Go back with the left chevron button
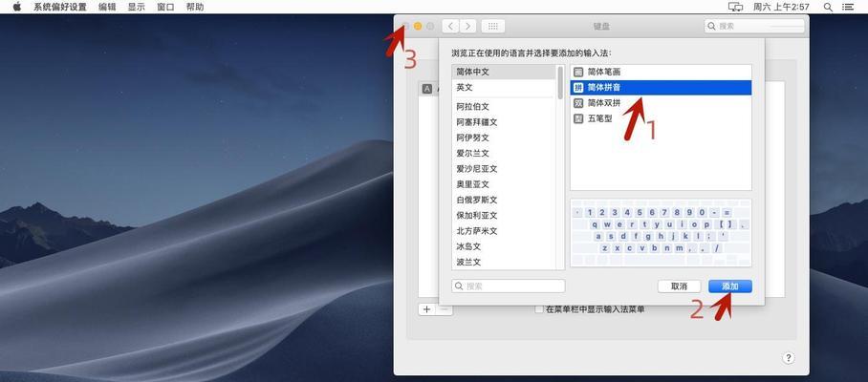 coord(450,26)
